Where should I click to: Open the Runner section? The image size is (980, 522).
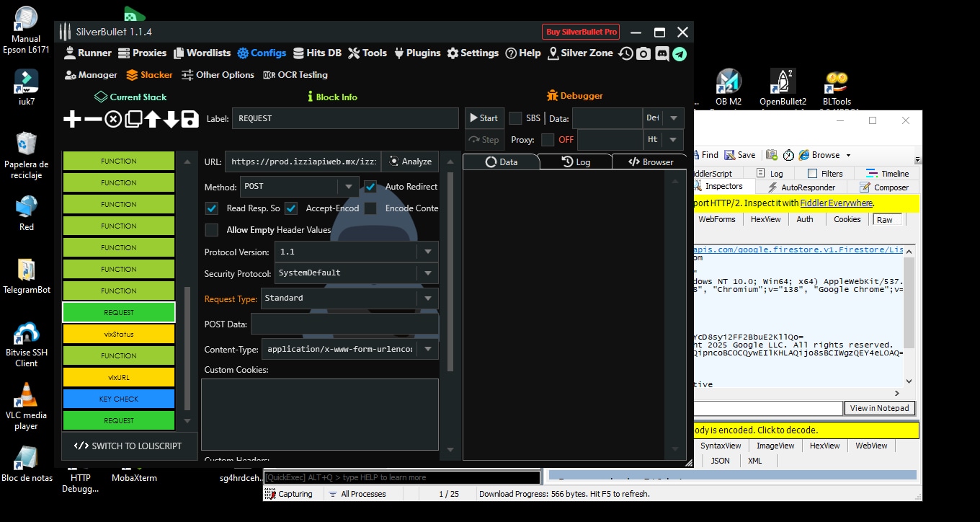tap(88, 53)
